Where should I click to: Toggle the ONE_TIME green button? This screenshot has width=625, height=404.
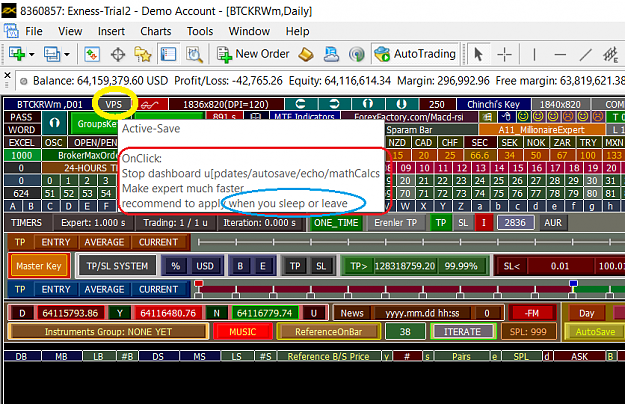336,223
